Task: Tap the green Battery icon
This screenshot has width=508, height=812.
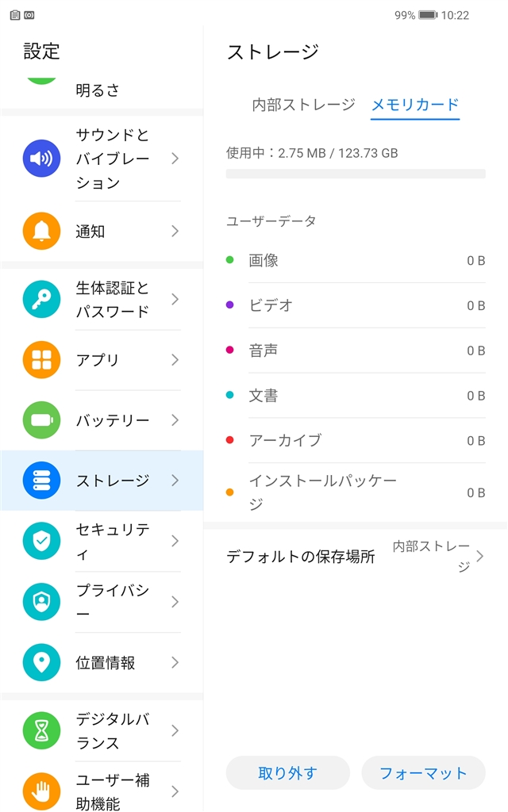Action: [x=41, y=420]
